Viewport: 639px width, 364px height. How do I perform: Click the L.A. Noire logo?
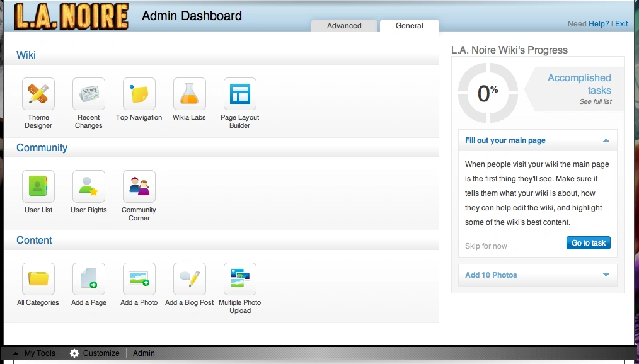point(71,16)
